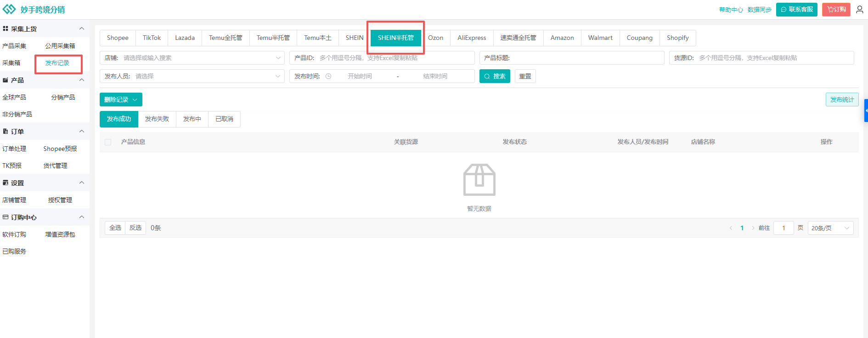This screenshot has height=338, width=868.
Task: Toggle the select-all checkbox in table header
Action: pos(108,142)
